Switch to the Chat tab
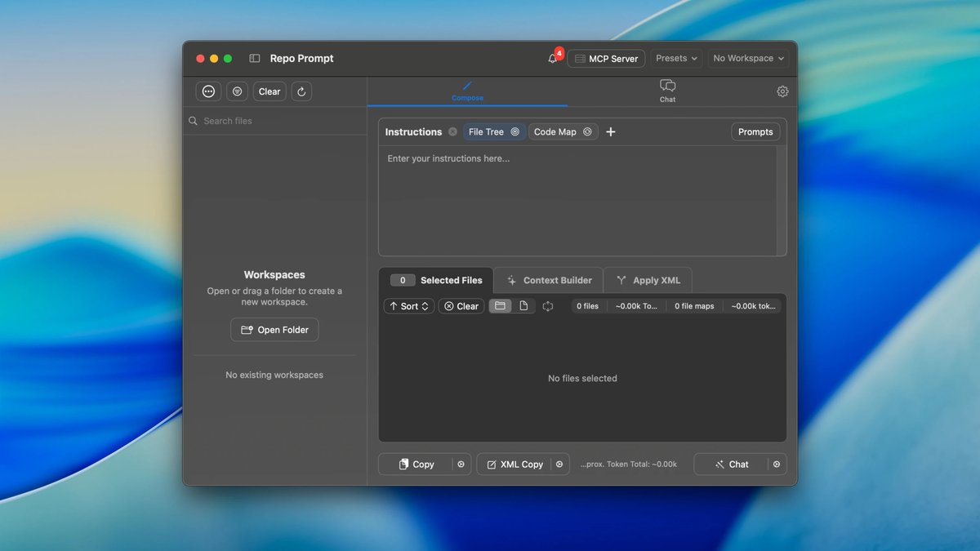 coord(667,91)
